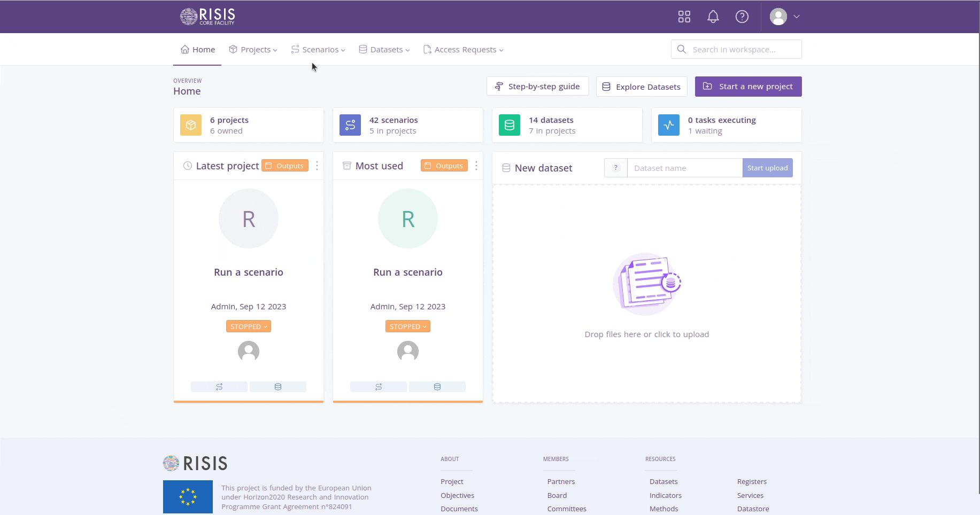Open the apps grid icon in header
The image size is (980, 515).
pos(684,17)
